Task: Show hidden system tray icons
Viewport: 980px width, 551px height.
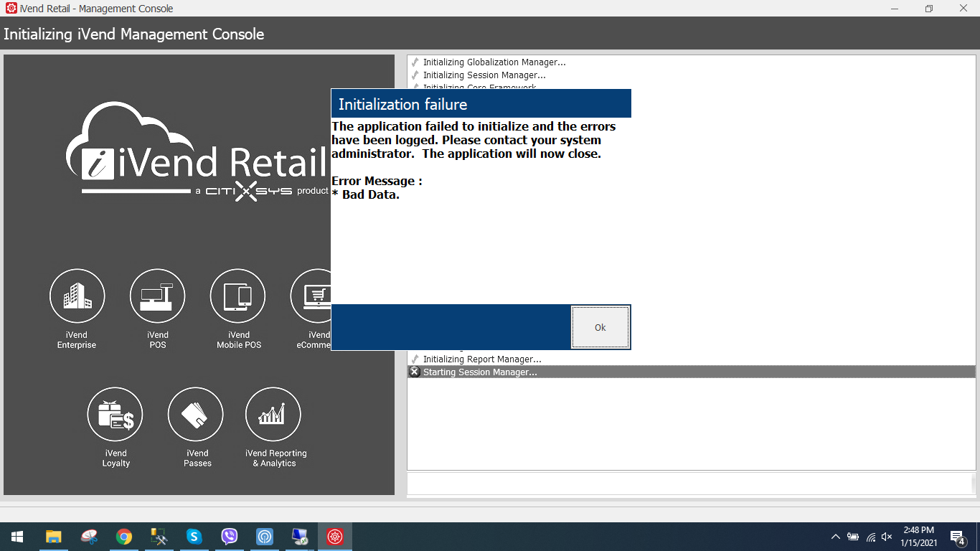Action: click(835, 537)
